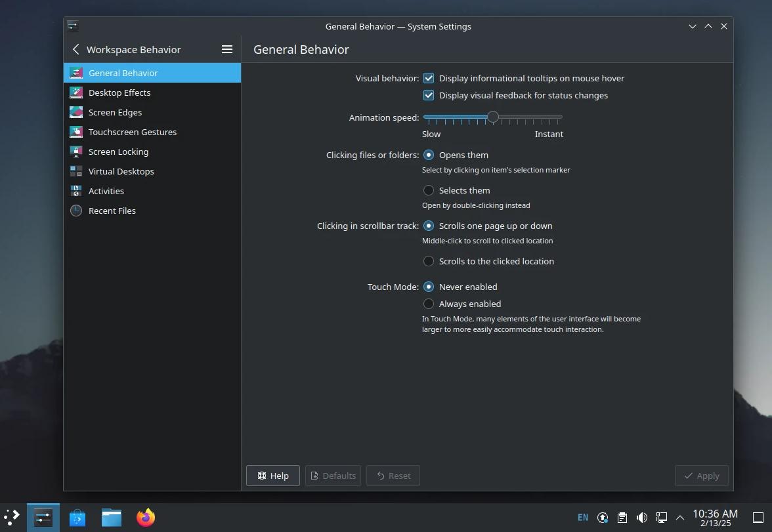Screen dimensions: 772x532
Task: Click the volume icon in the system tray
Action: [x=641, y=518]
